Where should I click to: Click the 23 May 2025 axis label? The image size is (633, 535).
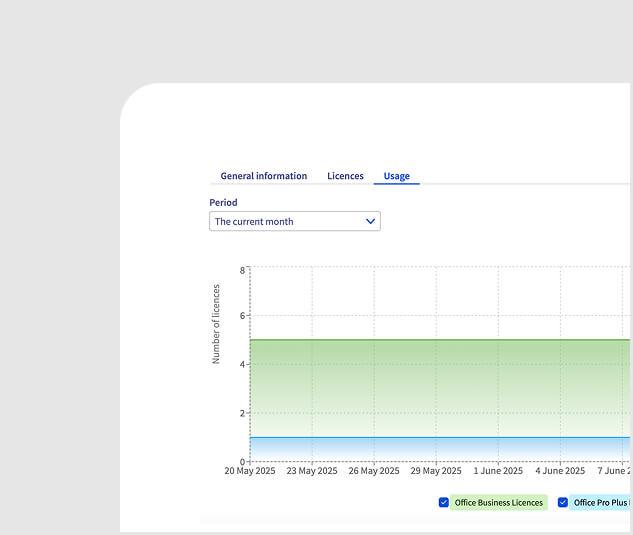click(312, 471)
